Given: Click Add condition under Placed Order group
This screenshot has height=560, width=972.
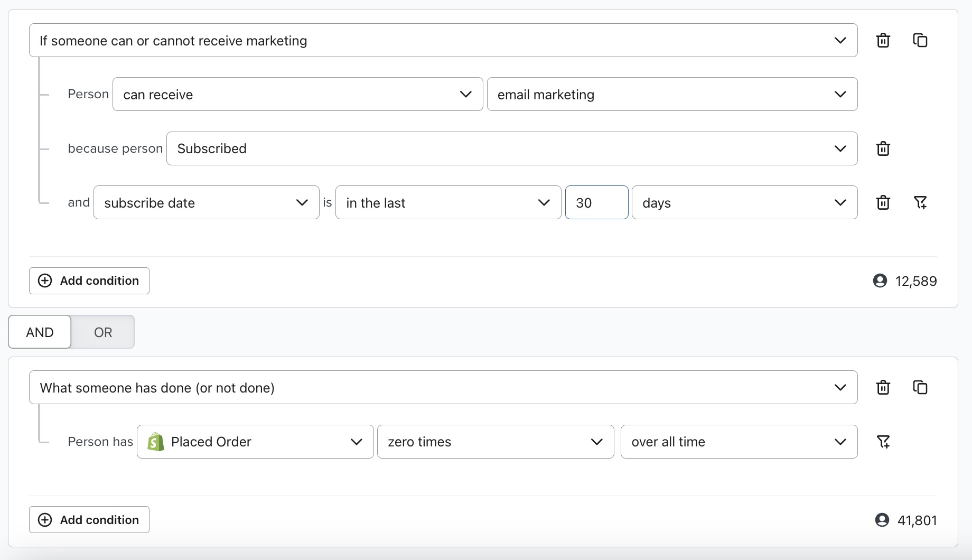Looking at the screenshot, I should [x=89, y=520].
